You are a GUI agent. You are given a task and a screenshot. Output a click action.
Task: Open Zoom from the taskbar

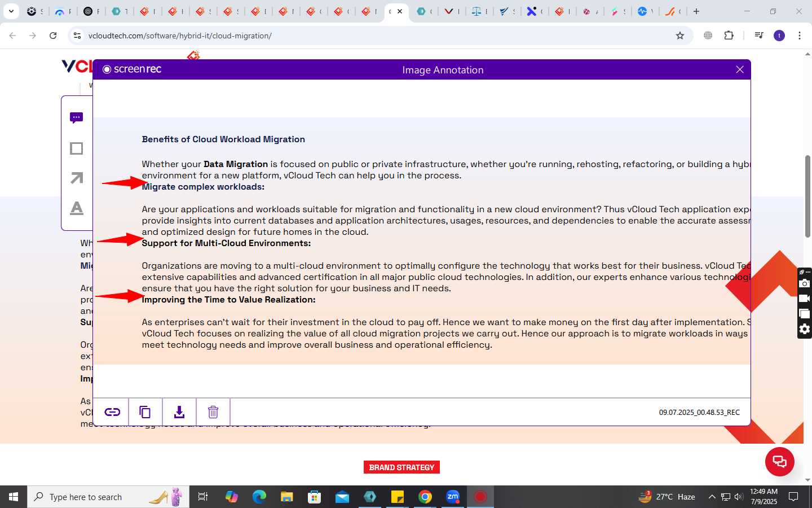(453, 497)
